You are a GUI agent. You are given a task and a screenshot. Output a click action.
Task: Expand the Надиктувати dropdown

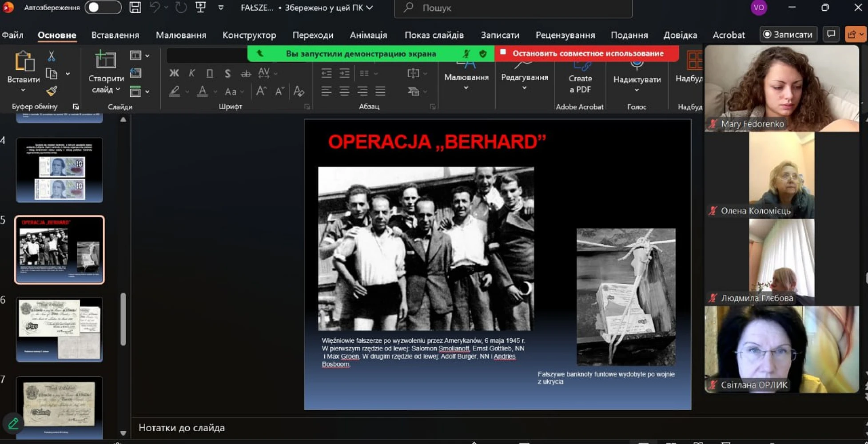point(637,90)
